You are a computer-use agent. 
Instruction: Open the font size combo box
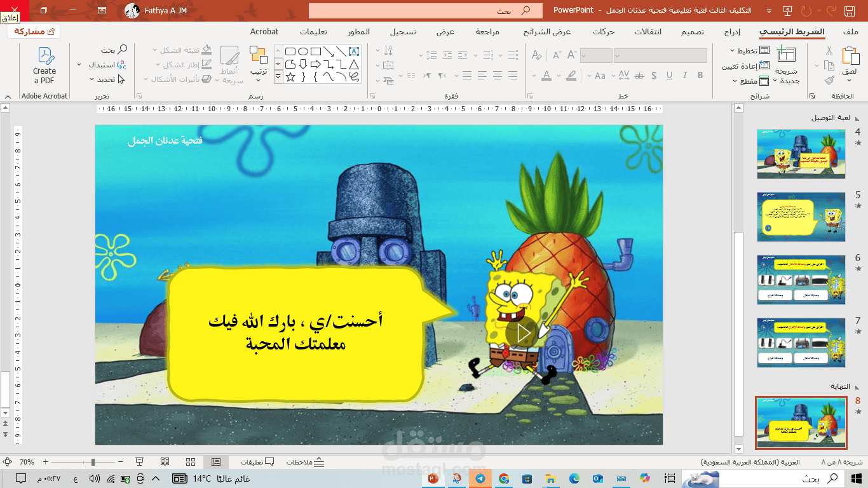(x=596, y=56)
